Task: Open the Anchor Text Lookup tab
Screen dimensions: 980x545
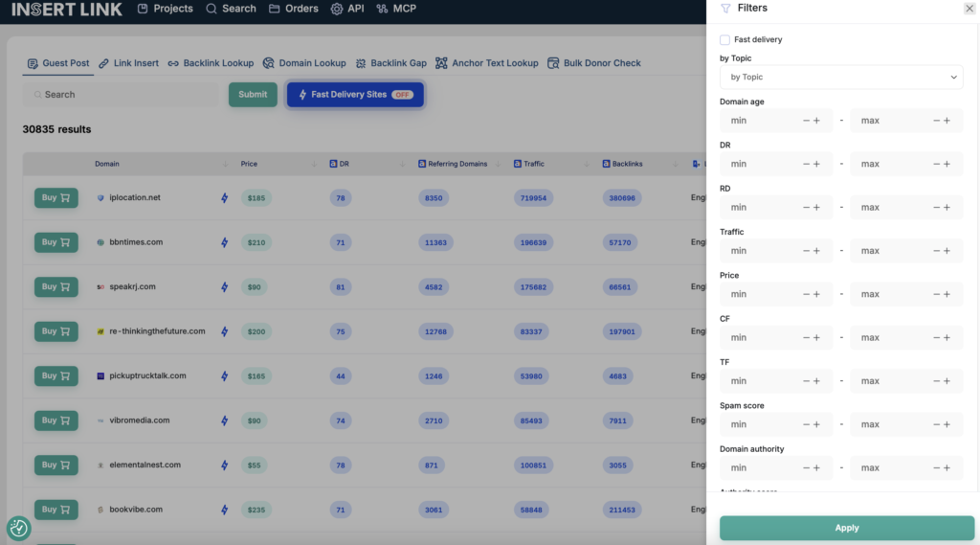Action: (487, 63)
